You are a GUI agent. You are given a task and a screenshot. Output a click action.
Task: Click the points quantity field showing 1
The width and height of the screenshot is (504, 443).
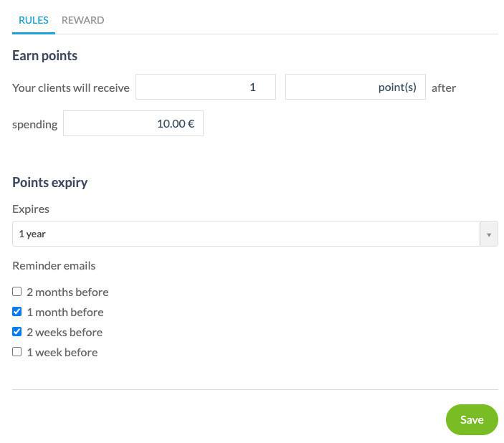[206, 87]
